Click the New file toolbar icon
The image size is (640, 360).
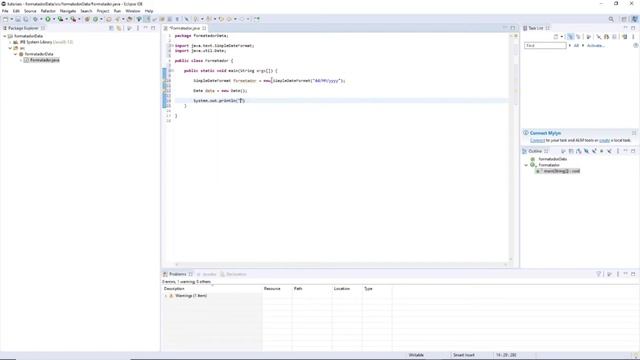[5, 19]
